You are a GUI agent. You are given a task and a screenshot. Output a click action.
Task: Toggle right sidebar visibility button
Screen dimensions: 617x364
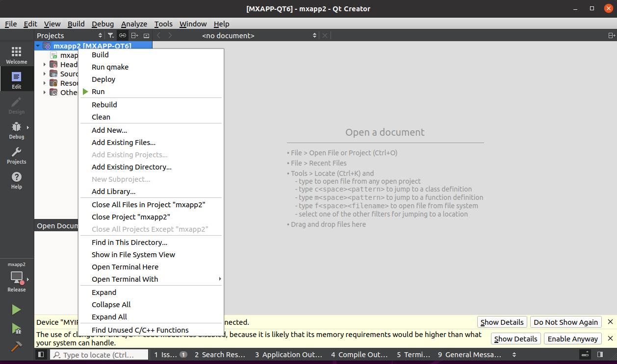[600, 355]
